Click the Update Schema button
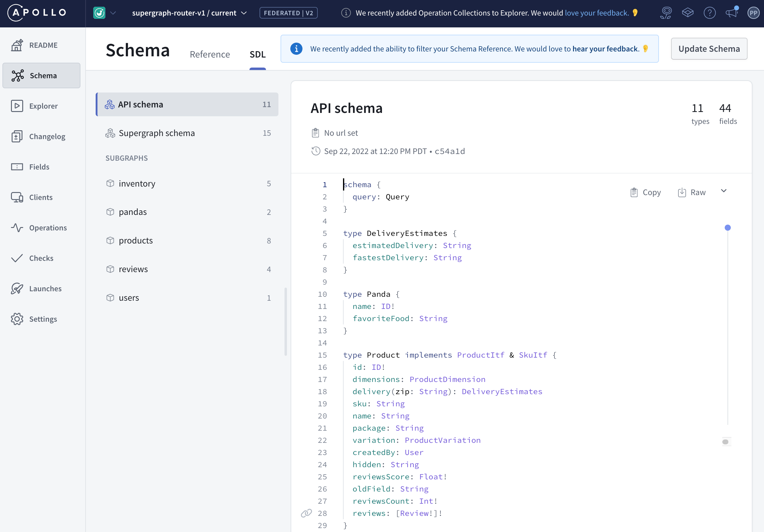 click(709, 49)
